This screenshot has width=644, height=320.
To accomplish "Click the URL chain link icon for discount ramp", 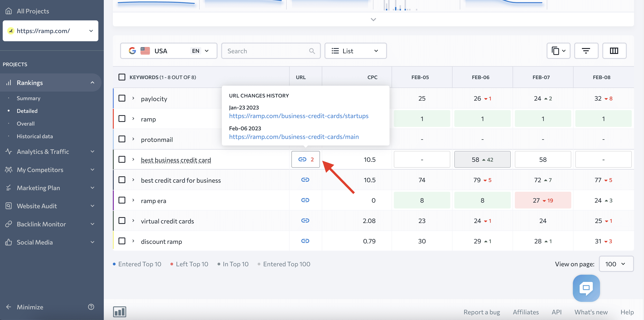I will point(305,241).
